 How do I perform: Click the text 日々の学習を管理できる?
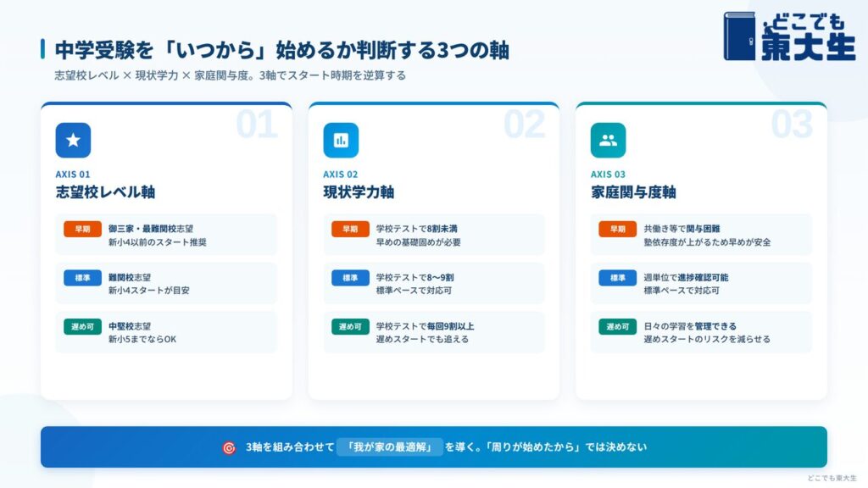690,326
